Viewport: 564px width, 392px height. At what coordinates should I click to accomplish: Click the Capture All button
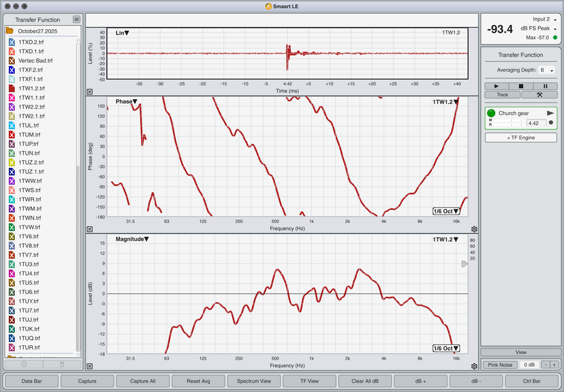[143, 381]
